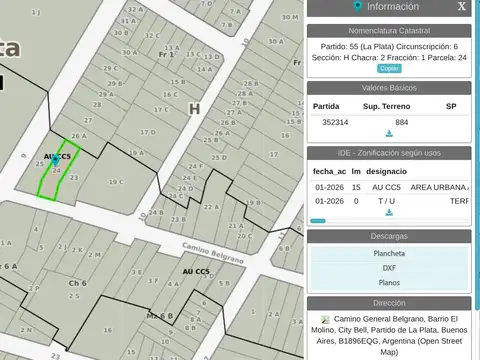This screenshot has width=480, height=360.
Task: Click the designacio column header
Action: (386, 171)
